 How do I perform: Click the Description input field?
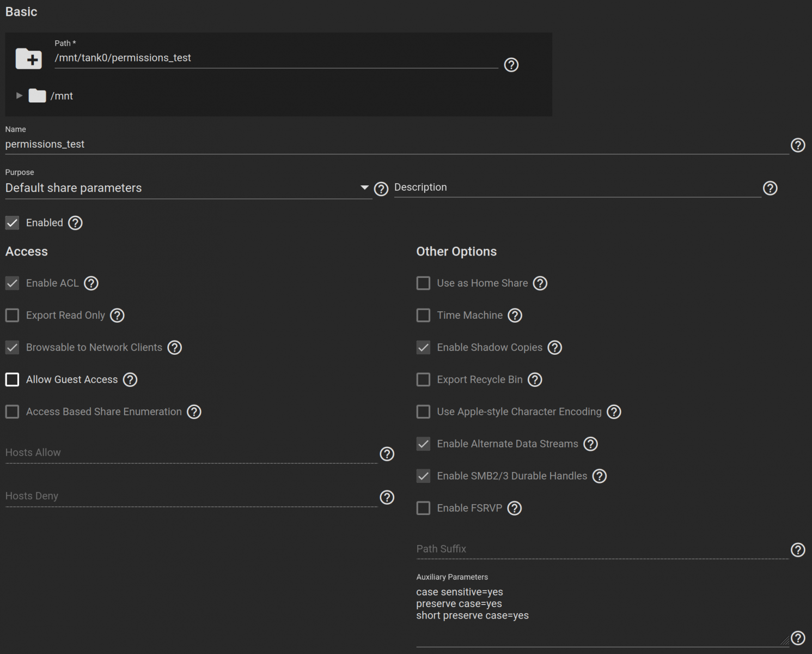coord(577,187)
